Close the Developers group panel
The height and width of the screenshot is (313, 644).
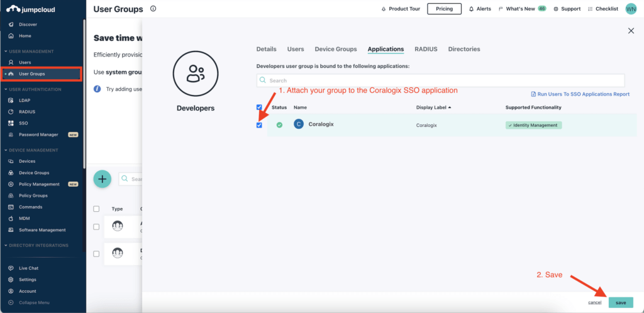631,31
